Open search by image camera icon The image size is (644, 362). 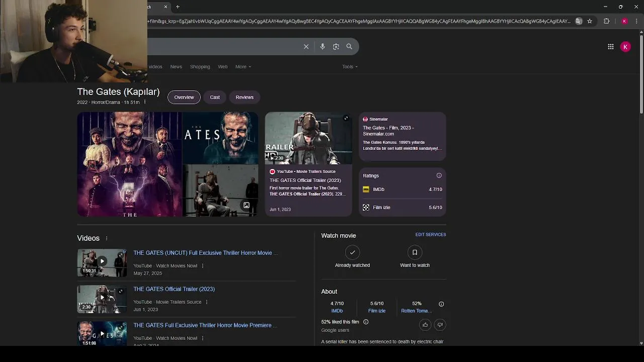pos(336,47)
